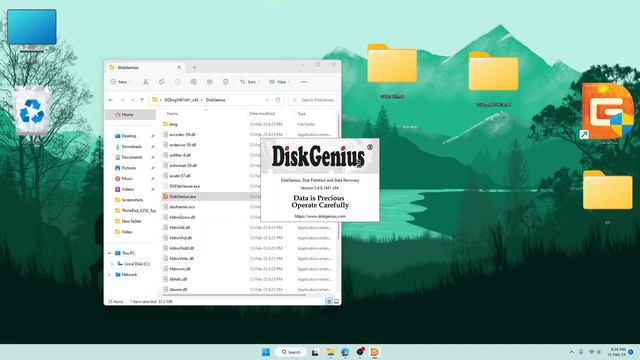Viewport: 640px width, 360px height.
Task: Open Microsoft Edge from the taskbar
Action: coord(345,352)
